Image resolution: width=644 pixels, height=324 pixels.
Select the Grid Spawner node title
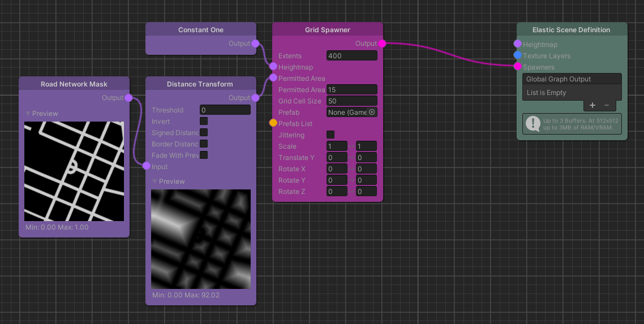coord(327,30)
